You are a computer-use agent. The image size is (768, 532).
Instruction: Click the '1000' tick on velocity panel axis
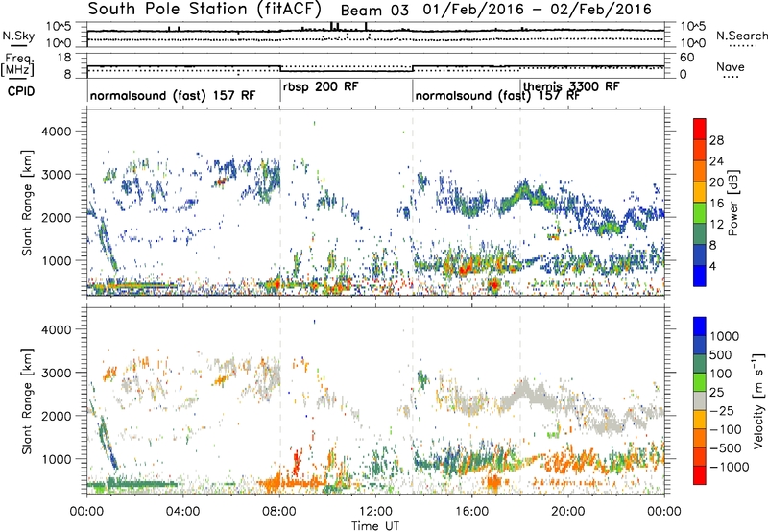click(x=56, y=459)
